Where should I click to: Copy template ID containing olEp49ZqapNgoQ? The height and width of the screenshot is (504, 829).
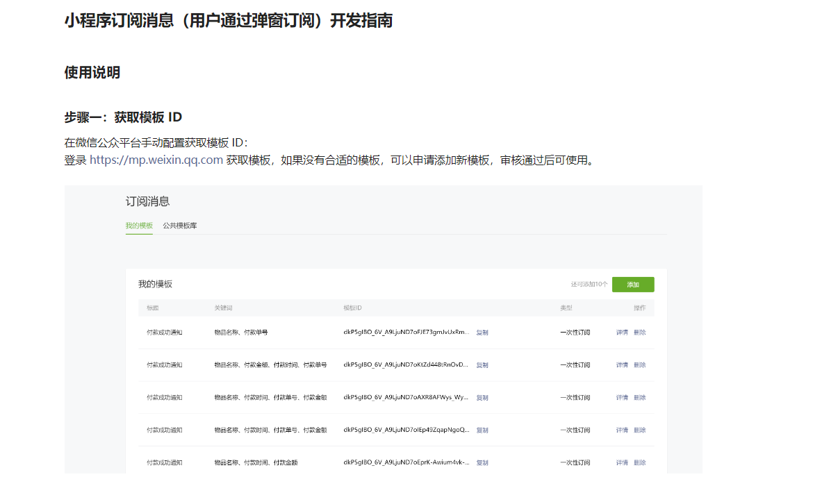[482, 430]
